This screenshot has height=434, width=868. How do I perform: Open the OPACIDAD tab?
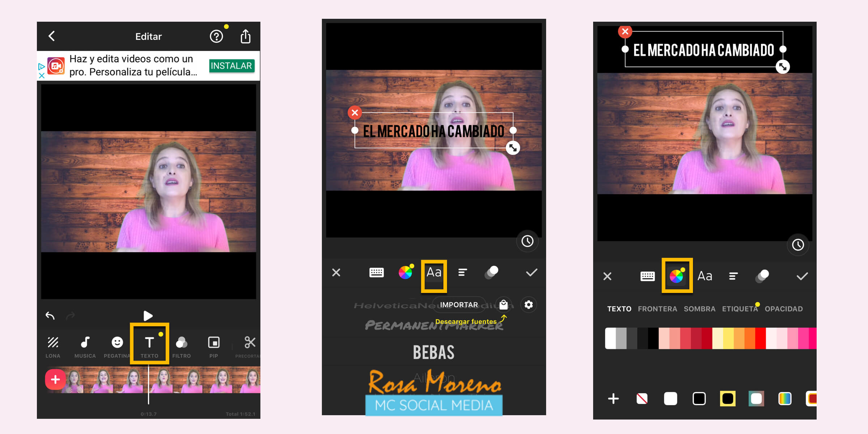783,309
